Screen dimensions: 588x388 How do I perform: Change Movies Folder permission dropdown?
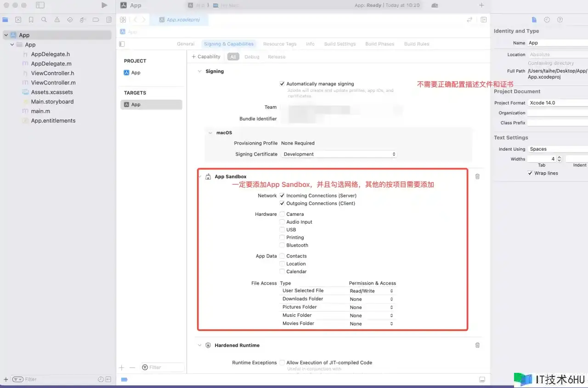pyautogui.click(x=372, y=324)
